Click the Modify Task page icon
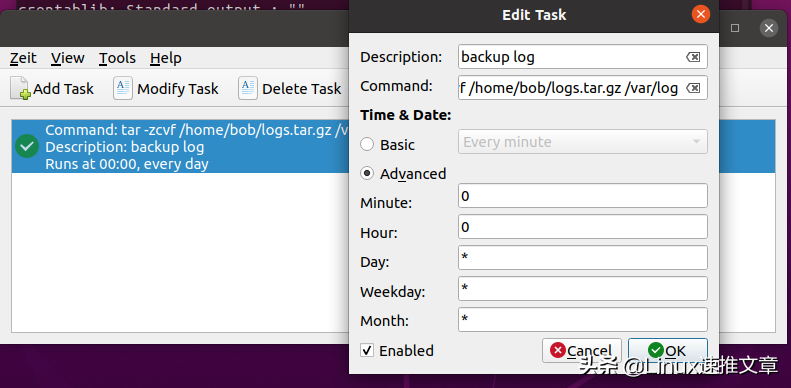Screen dimensions: 791x388 (123, 88)
